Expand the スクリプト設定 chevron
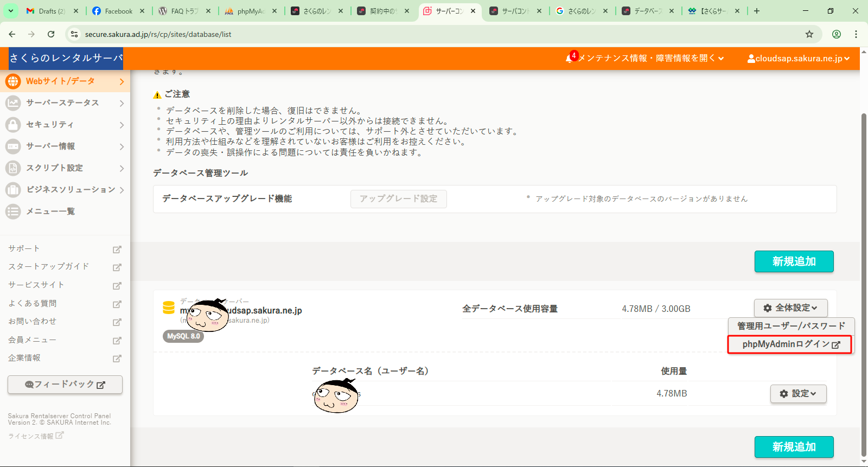 coord(122,168)
